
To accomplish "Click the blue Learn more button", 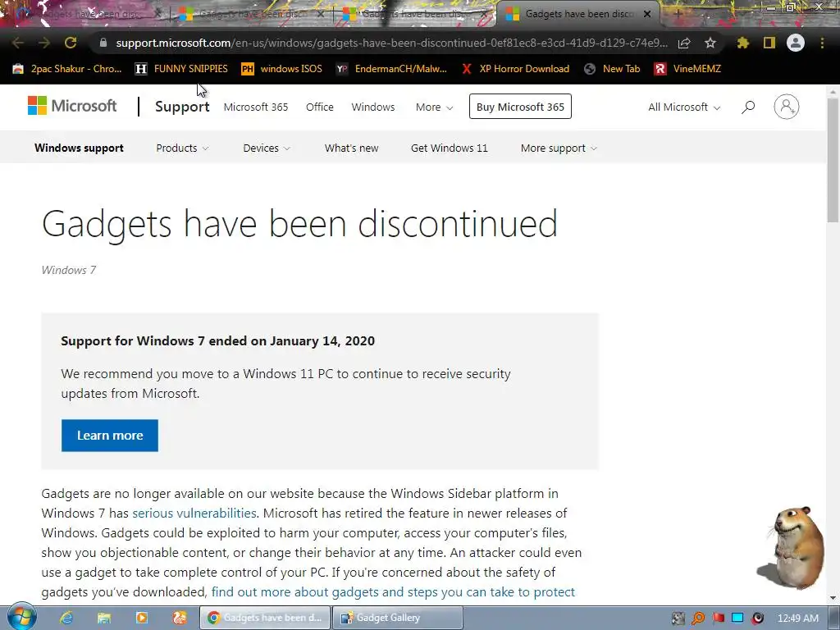I will (110, 436).
